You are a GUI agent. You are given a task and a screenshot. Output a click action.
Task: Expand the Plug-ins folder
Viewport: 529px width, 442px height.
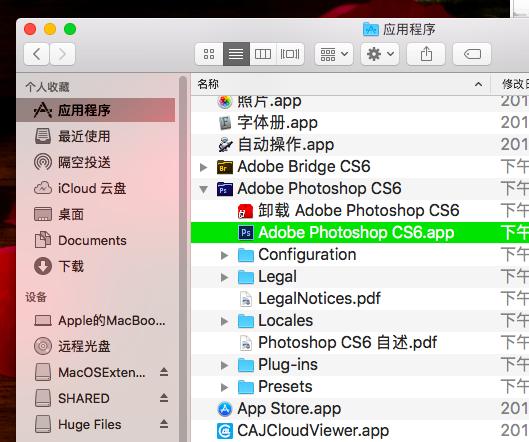(x=224, y=365)
